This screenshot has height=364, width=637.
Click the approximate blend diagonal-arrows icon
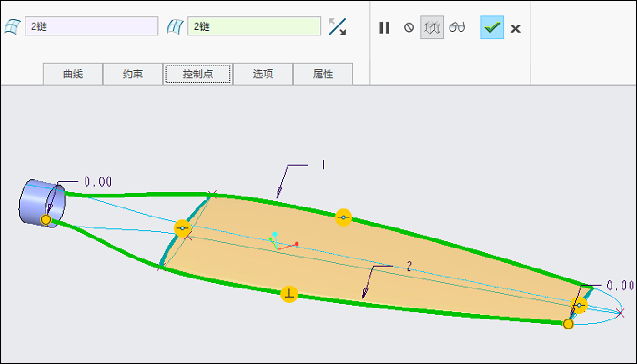coord(338,26)
